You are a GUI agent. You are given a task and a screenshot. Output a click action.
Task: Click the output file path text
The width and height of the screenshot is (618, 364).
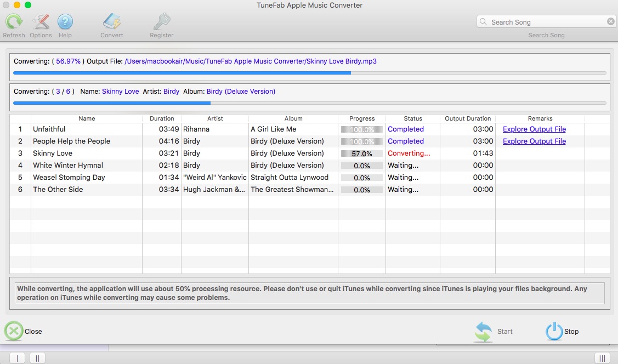[250, 61]
